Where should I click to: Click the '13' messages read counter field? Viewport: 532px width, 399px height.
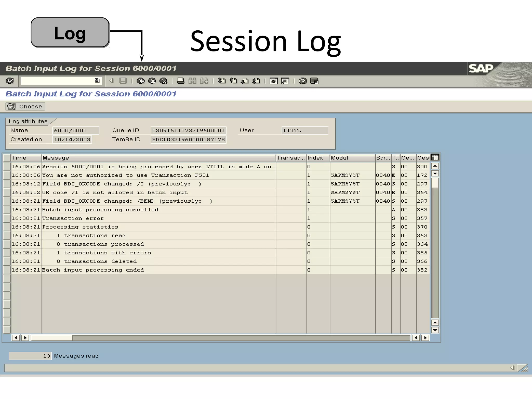tap(30, 356)
